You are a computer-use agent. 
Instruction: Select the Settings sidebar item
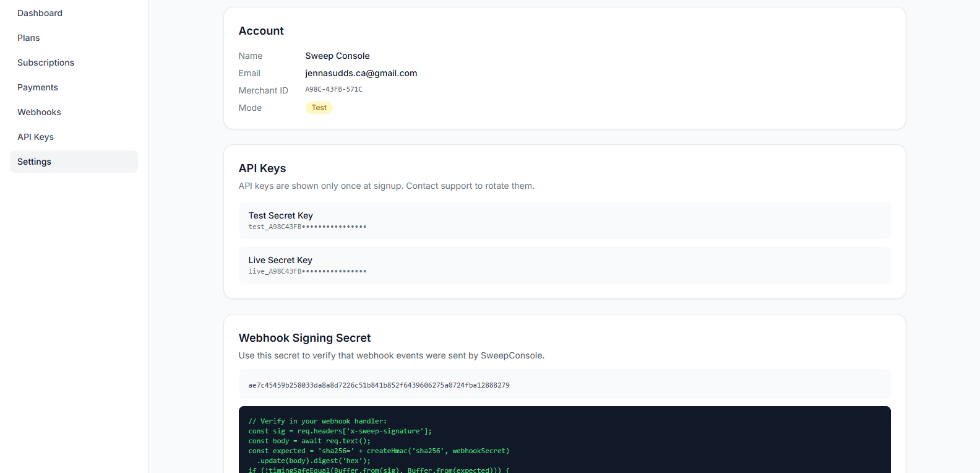click(74, 162)
